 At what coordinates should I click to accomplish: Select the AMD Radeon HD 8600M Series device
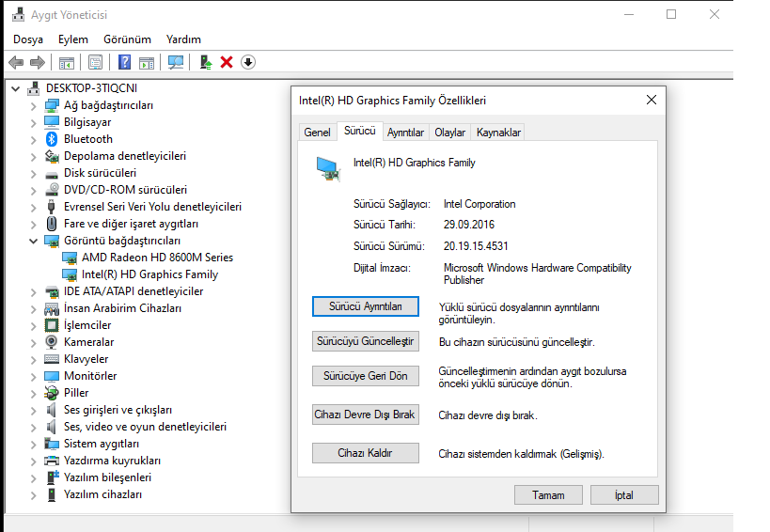(157, 258)
